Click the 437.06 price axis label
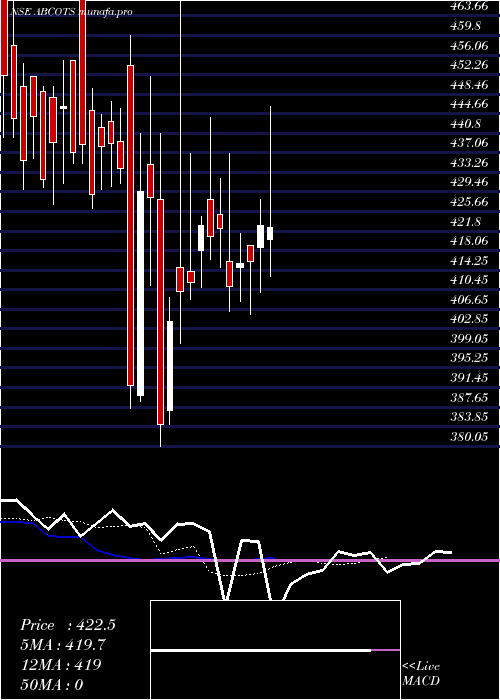The image size is (500, 700). pos(469,143)
